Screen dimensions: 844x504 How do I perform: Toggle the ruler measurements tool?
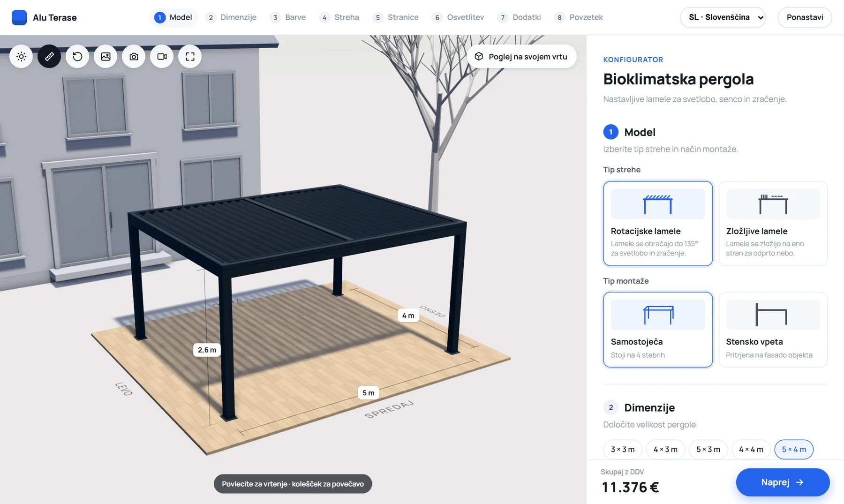49,57
